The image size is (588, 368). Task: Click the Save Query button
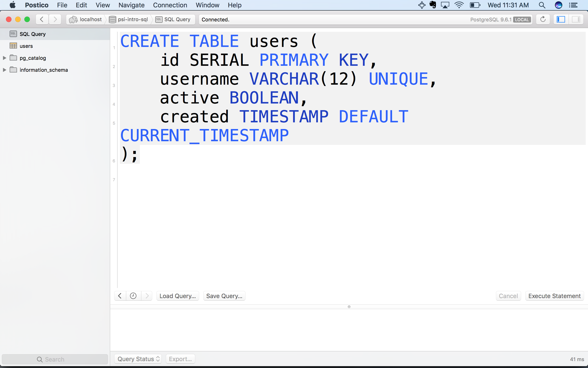224,296
